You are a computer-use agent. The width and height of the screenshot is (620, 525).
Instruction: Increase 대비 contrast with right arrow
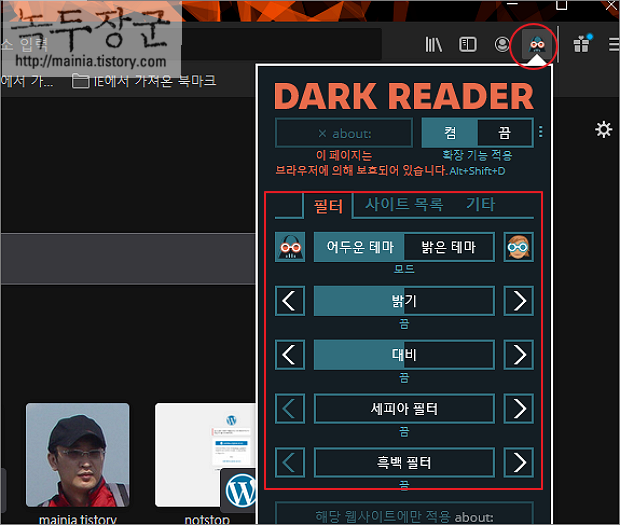click(518, 355)
